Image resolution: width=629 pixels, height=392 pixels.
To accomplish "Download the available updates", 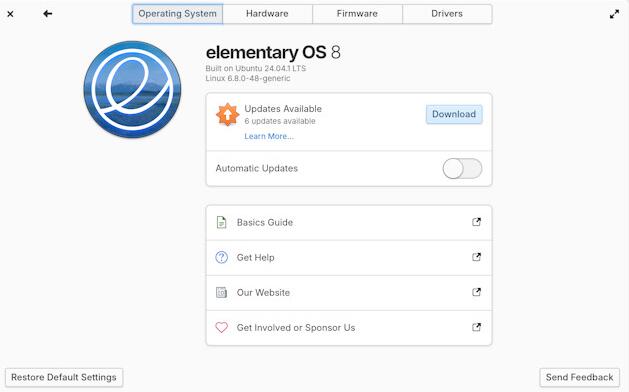I will (x=454, y=114).
